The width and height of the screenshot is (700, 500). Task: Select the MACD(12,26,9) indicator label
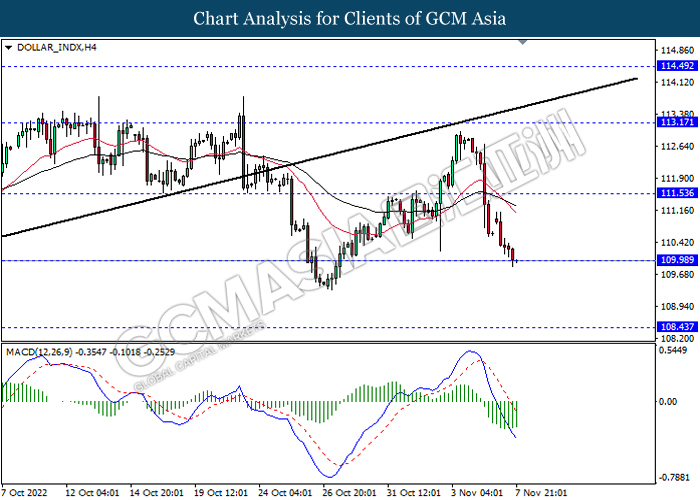coord(90,352)
